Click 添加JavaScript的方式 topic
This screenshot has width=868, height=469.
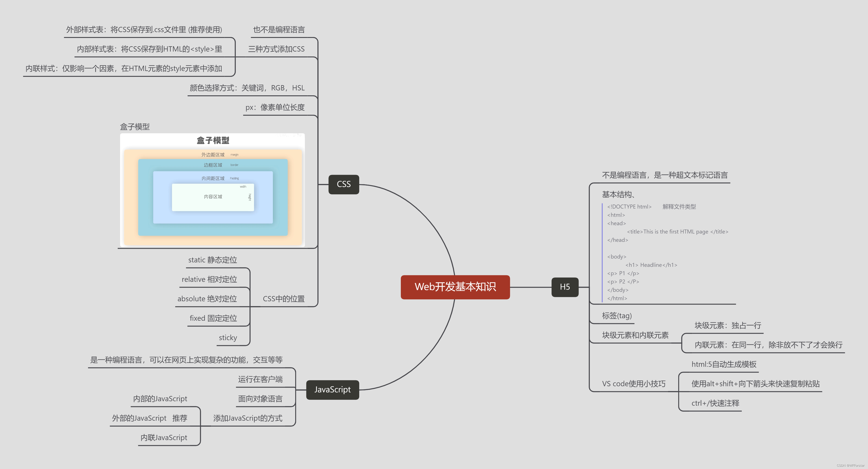point(248,418)
